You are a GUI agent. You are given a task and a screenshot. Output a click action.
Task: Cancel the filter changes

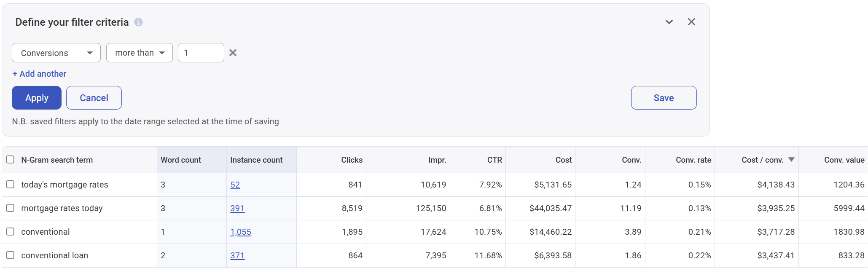94,98
